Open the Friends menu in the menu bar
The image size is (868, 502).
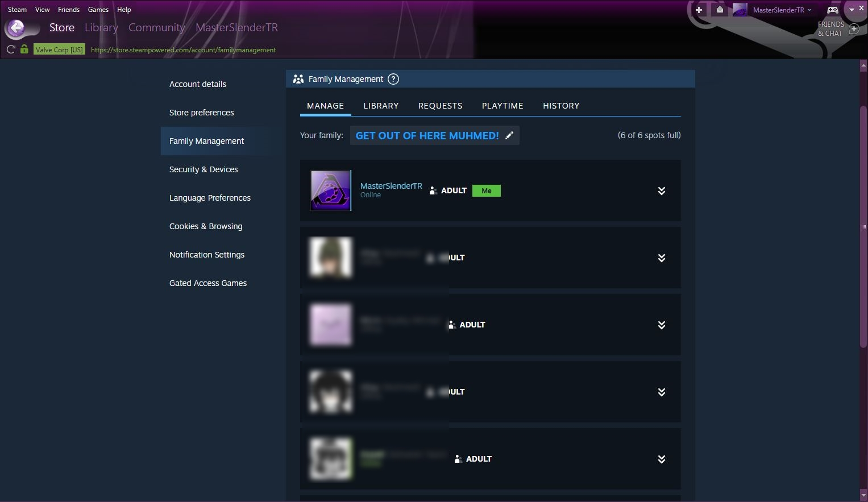(x=69, y=10)
